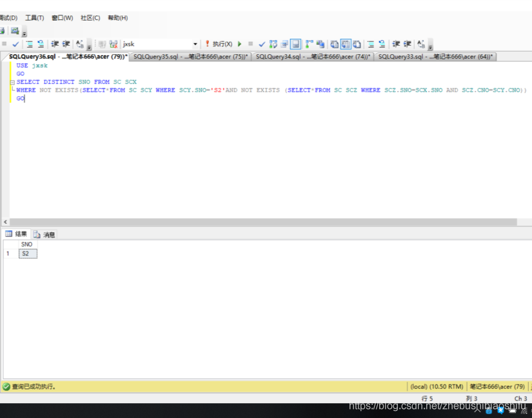This screenshot has height=418, width=532.
Task: Open the 窗口(W) menu
Action: 62,17
